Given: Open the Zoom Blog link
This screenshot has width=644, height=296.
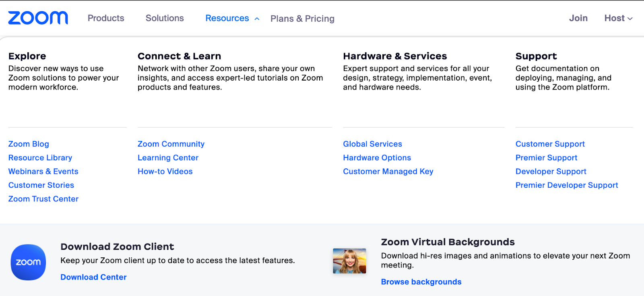Looking at the screenshot, I should pyautogui.click(x=29, y=144).
